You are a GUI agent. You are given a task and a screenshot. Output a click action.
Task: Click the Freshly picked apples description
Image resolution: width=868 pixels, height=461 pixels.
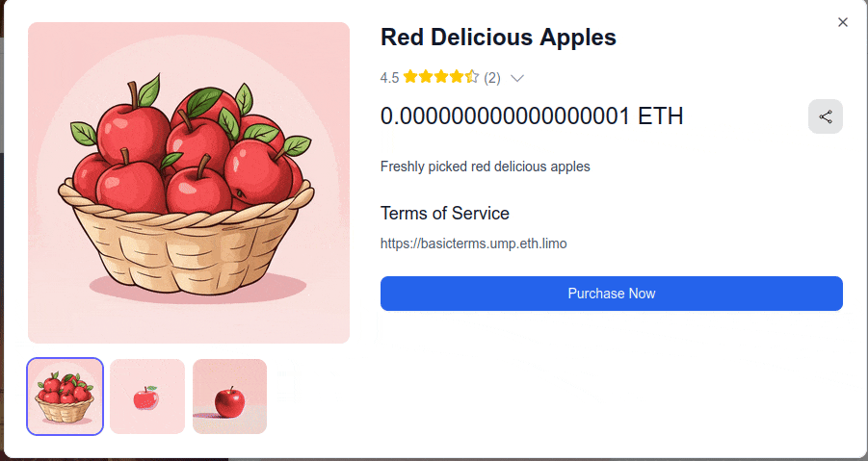(485, 166)
